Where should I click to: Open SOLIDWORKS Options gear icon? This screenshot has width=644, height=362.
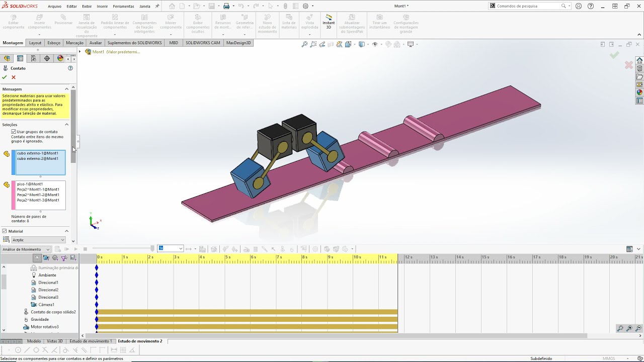click(305, 6)
